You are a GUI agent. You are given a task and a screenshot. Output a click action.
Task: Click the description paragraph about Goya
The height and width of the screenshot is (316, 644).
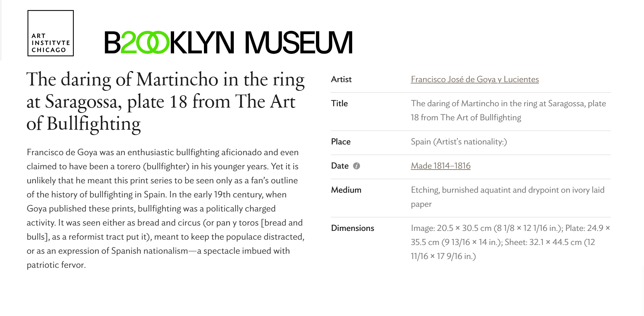tap(166, 208)
